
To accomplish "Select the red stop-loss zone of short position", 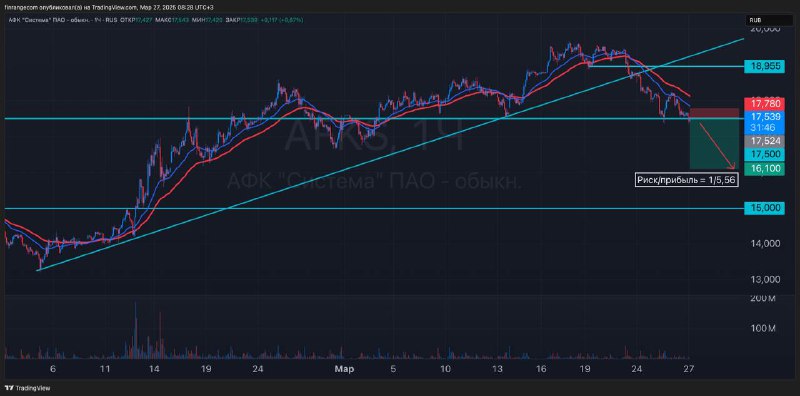I will [x=714, y=114].
